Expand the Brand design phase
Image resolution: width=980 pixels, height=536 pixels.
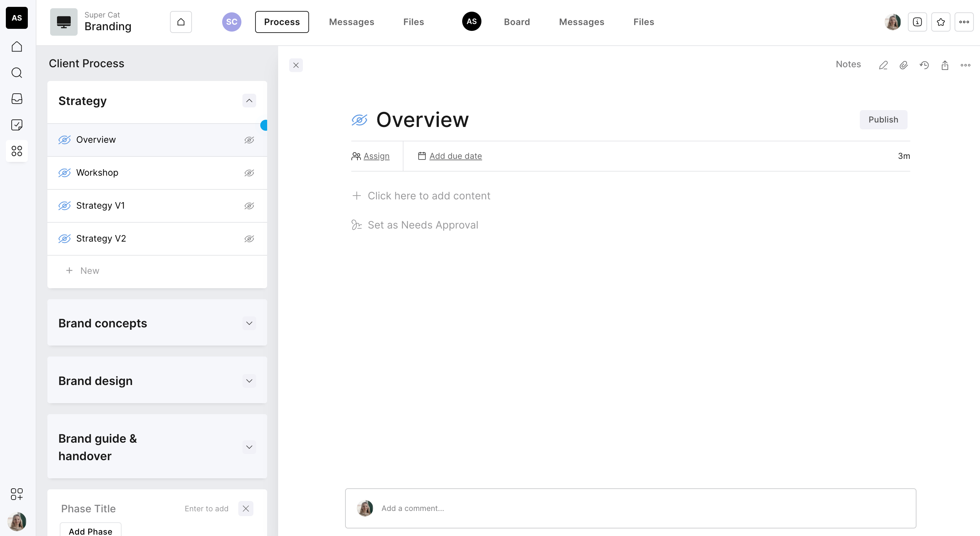[249, 381]
